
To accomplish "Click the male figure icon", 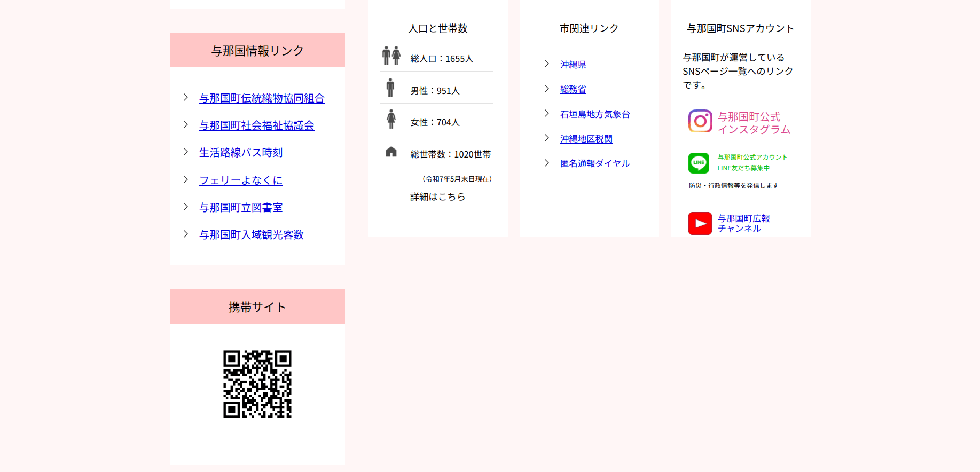I will (390, 88).
